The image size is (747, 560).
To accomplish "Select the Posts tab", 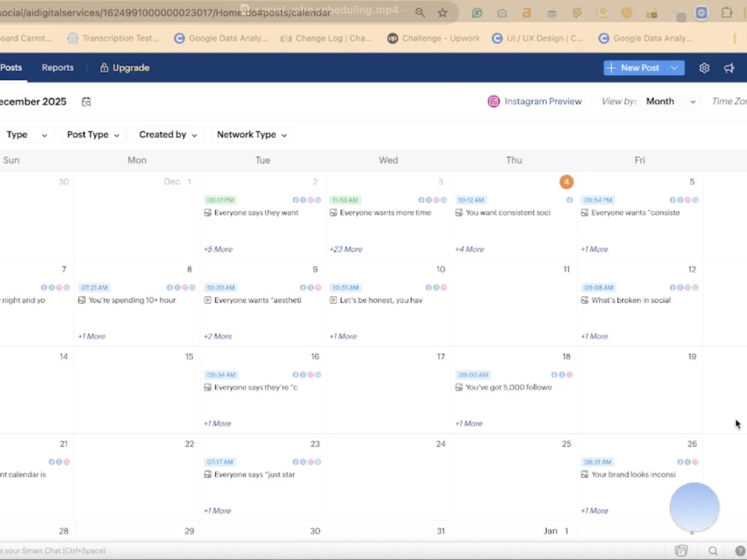I will tap(11, 68).
